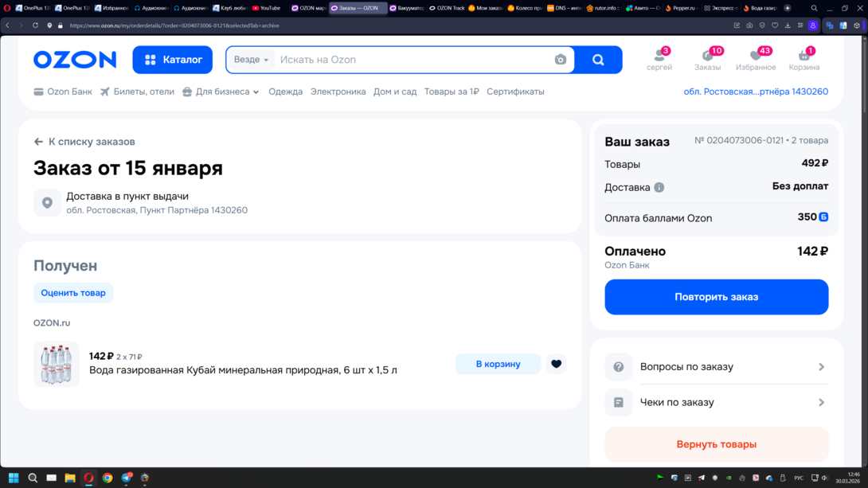868x488 pixels.
Task: Toggle favorite heart for Кубай water
Action: pos(556,364)
